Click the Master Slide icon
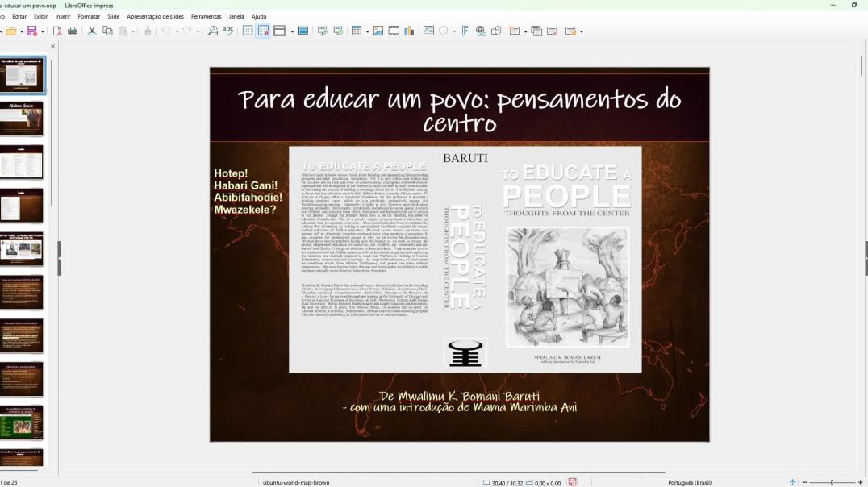The image size is (868, 487). [x=303, y=31]
